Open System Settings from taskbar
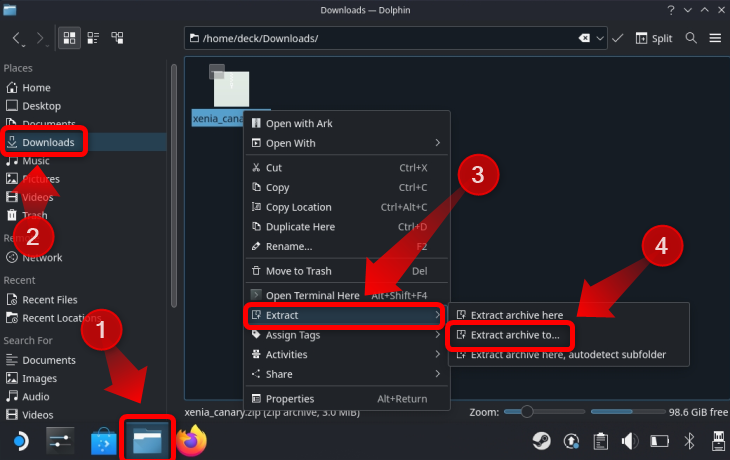Viewport: 730px width, 460px height. (60, 441)
